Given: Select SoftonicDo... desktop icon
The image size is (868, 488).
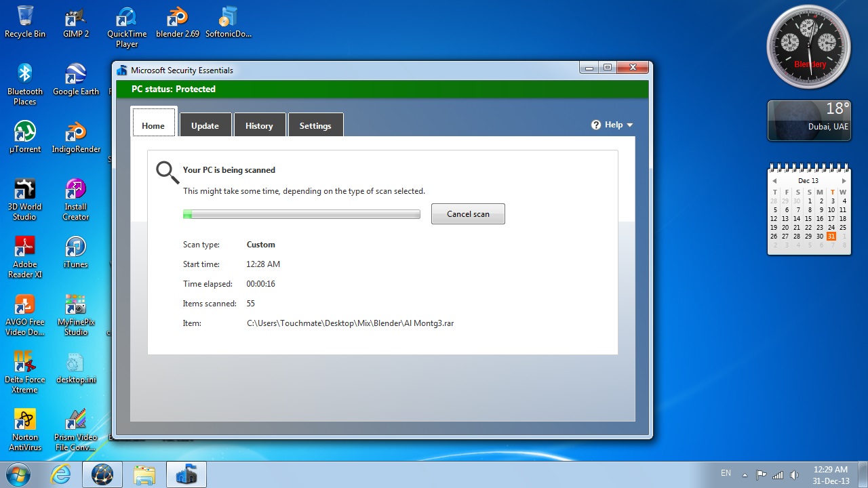Looking at the screenshot, I should pos(229,22).
